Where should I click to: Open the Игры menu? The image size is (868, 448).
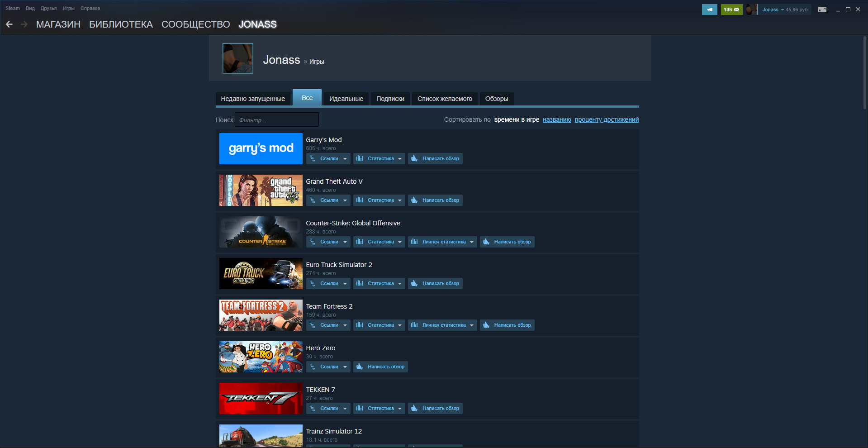point(69,8)
